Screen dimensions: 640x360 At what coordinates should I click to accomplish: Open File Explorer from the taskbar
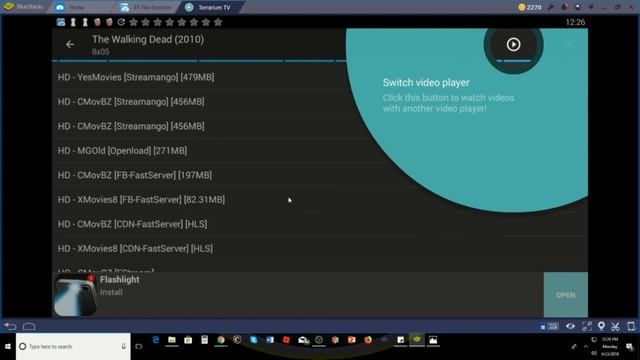click(172, 340)
